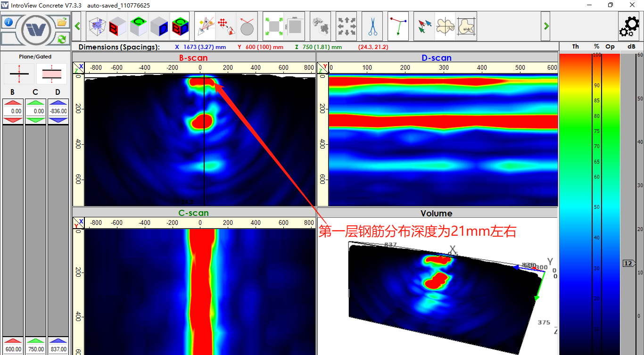Click the C plane position input field
The image size is (644, 355).
35,111
